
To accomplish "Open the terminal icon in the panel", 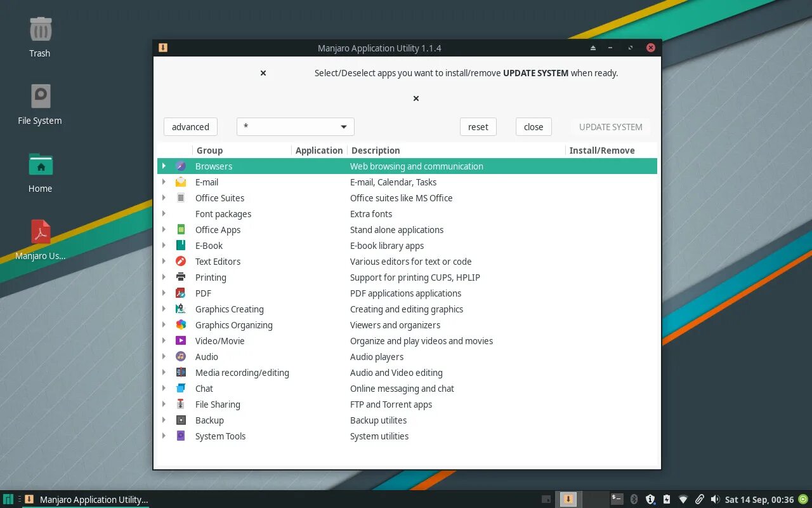I will point(617,499).
